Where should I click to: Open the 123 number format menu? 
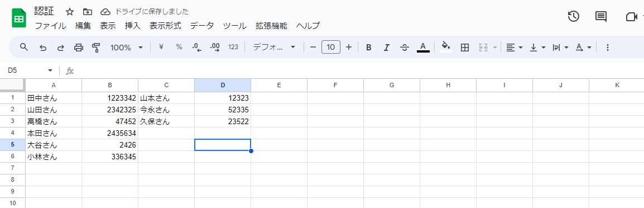tap(233, 47)
